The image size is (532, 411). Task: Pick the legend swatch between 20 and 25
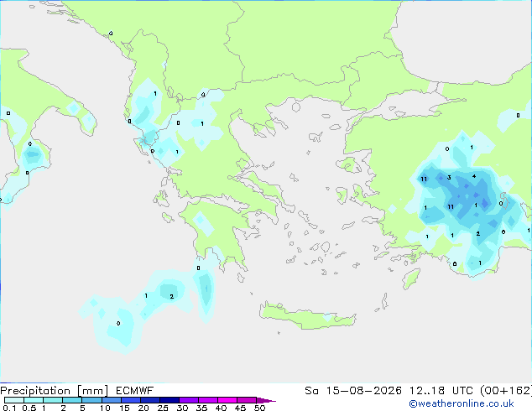149,400
